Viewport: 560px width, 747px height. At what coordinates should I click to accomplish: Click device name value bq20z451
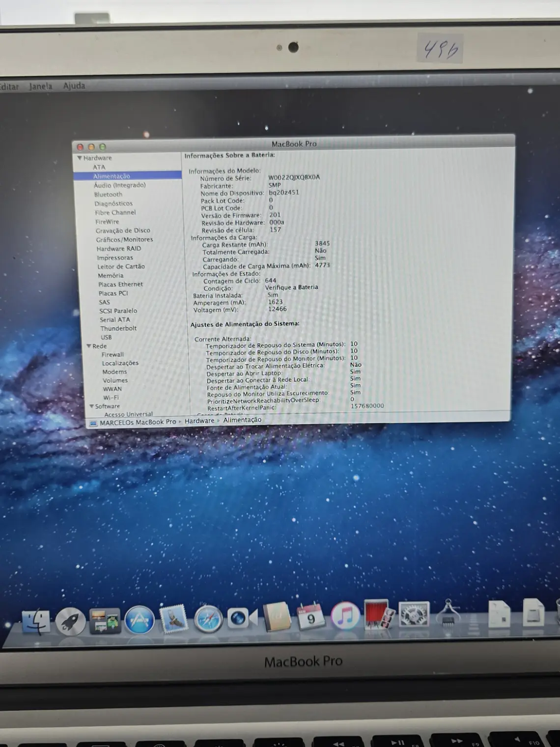283,193
